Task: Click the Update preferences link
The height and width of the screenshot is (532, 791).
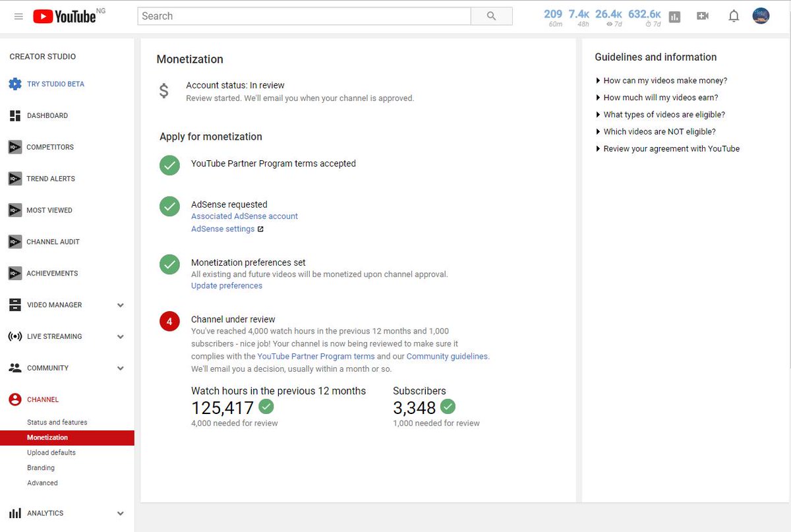Action: (x=227, y=286)
